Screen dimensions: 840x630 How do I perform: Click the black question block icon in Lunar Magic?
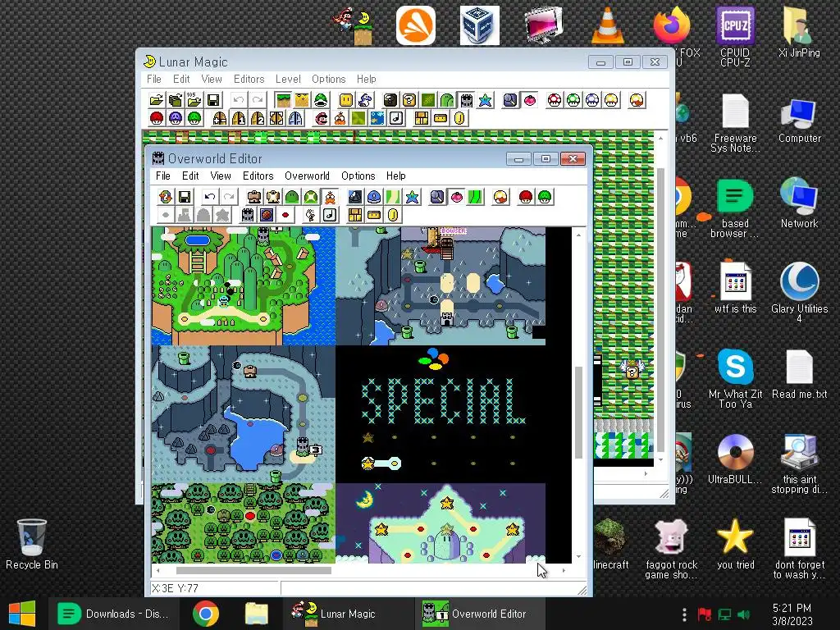(x=390, y=99)
